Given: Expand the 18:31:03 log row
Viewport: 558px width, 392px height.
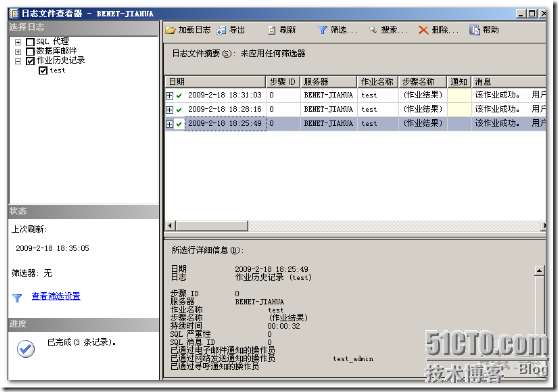Looking at the screenshot, I should point(170,96).
